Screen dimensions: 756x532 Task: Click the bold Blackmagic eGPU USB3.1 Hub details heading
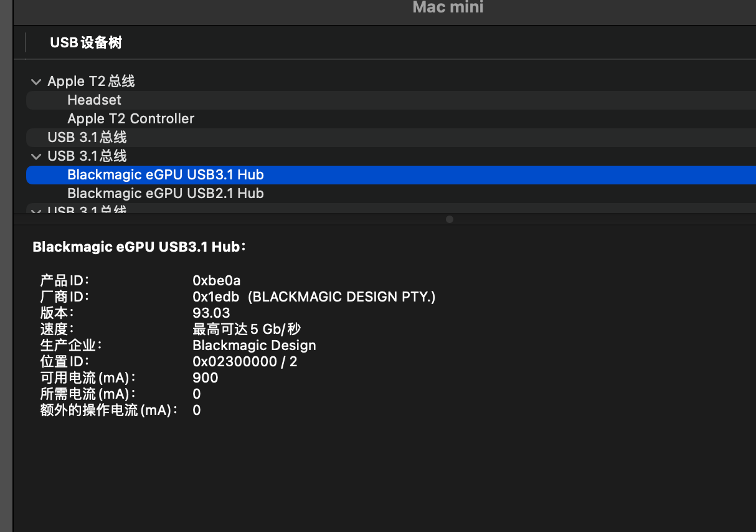tap(139, 247)
